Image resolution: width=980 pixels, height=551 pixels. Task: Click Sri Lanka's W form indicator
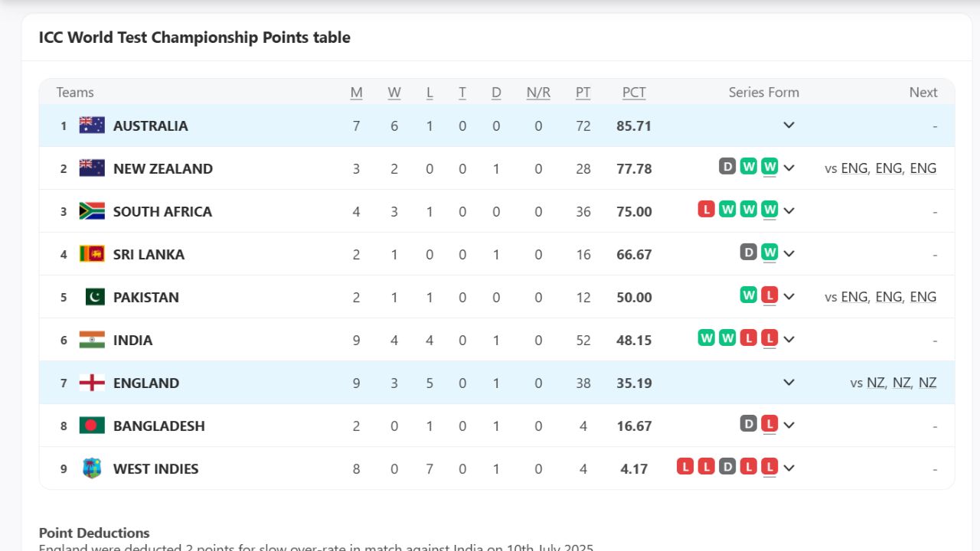(768, 253)
